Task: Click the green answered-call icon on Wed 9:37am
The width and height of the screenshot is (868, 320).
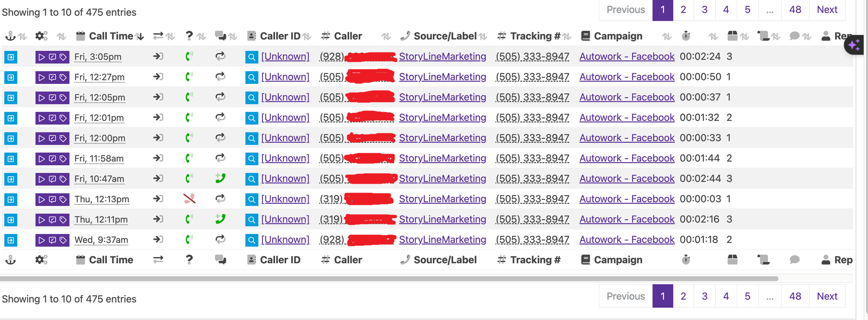Action: [x=189, y=240]
